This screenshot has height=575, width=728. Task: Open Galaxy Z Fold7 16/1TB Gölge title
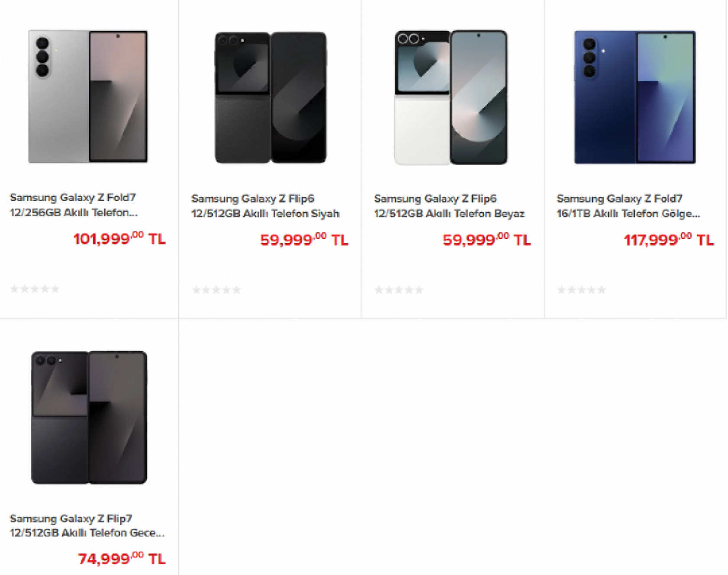(x=628, y=206)
